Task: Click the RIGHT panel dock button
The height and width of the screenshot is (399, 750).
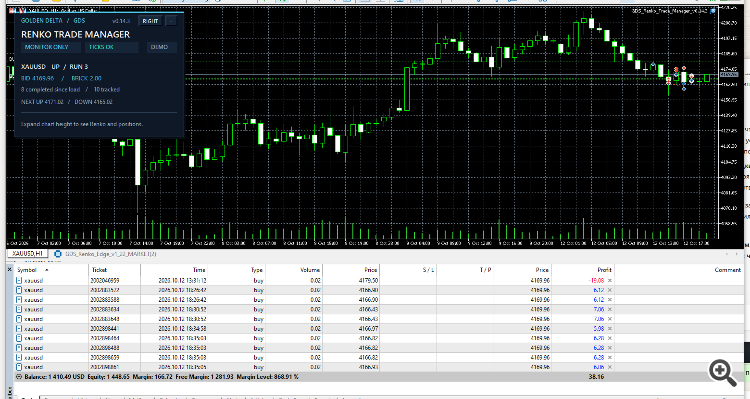Action: pos(150,21)
